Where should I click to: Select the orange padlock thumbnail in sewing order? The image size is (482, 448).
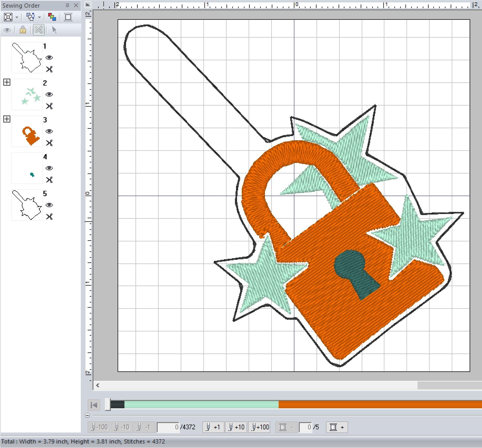(27, 131)
